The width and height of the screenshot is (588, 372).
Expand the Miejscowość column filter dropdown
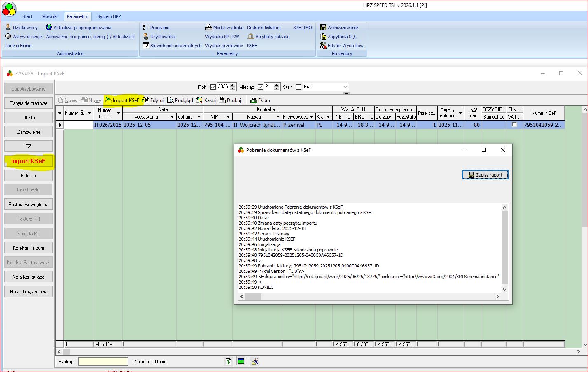(311, 117)
